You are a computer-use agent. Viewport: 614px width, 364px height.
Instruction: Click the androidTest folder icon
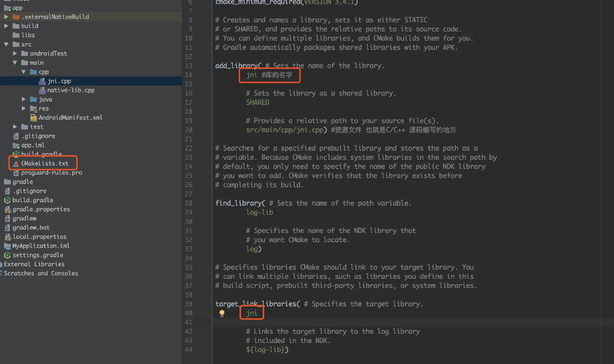click(x=25, y=53)
